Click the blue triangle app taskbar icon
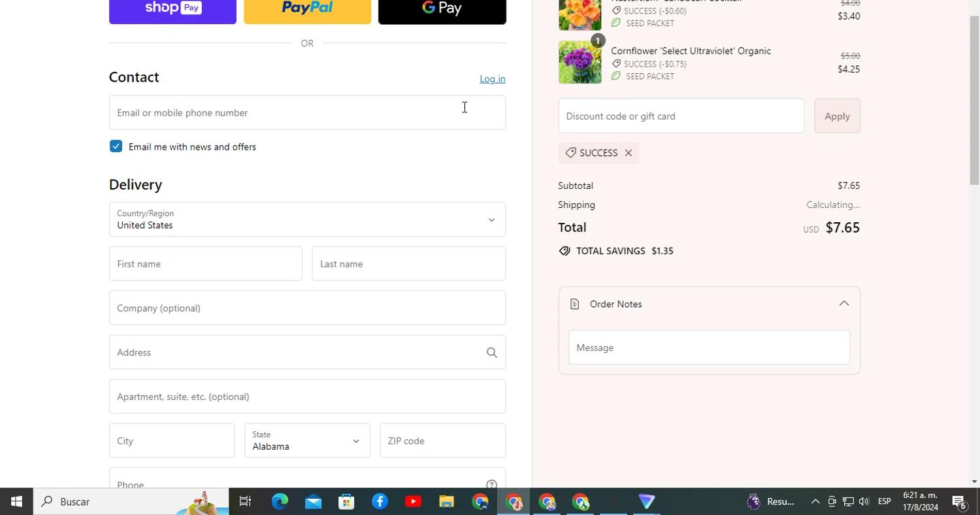The height and width of the screenshot is (515, 980). pos(646,501)
